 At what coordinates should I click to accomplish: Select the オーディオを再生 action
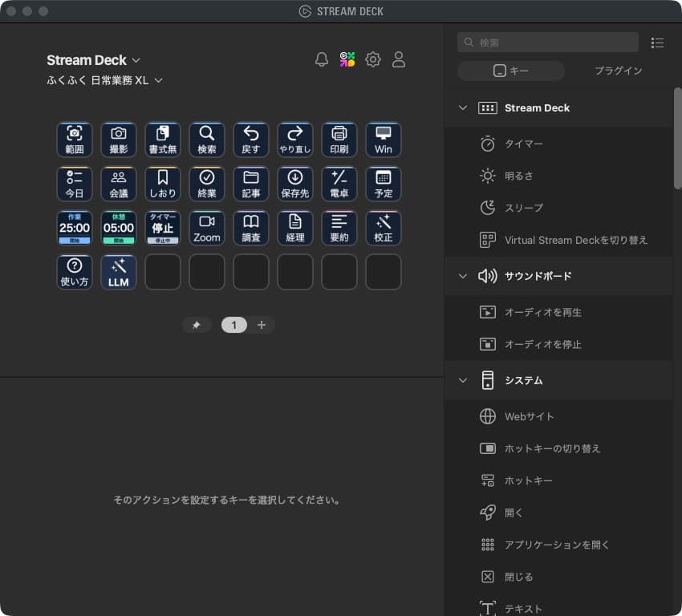[559, 312]
